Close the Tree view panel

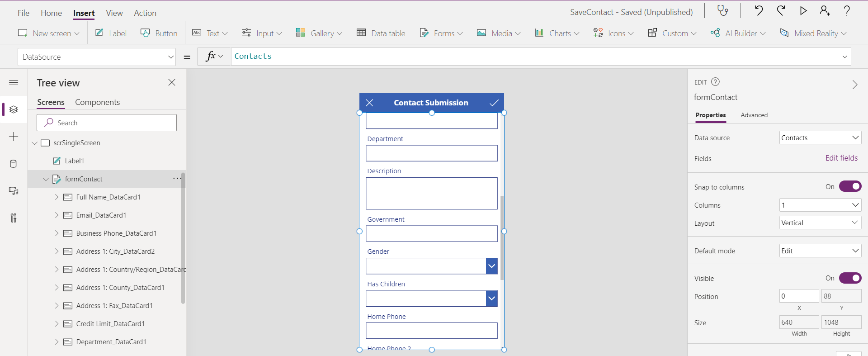coord(172,82)
